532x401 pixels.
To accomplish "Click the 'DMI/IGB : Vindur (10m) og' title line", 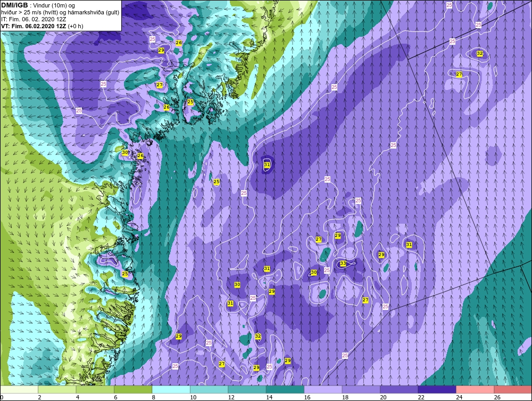I will pos(38,5).
